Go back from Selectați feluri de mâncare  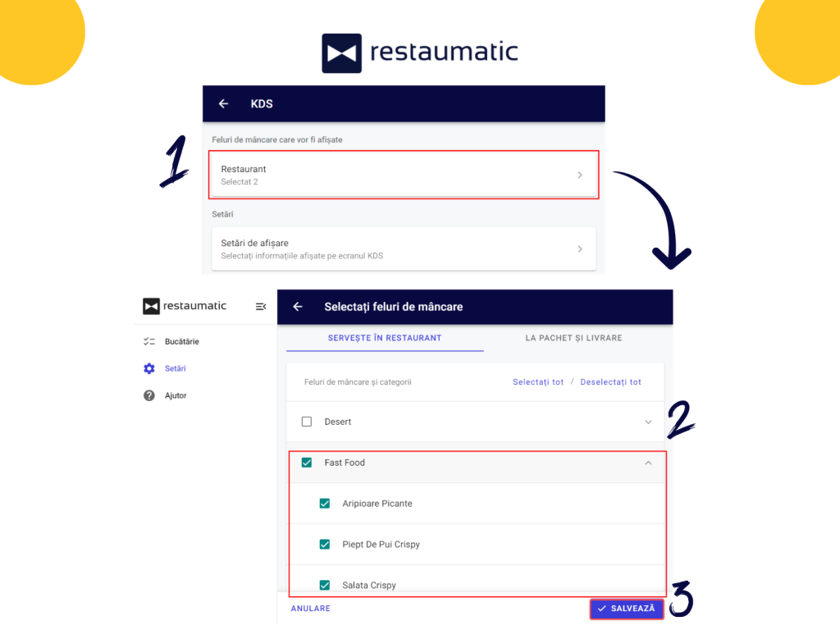click(x=298, y=307)
